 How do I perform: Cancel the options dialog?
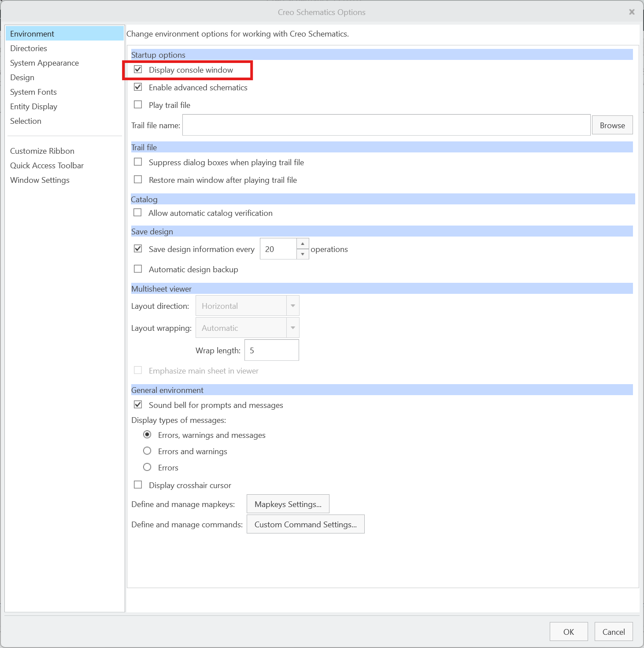click(614, 632)
